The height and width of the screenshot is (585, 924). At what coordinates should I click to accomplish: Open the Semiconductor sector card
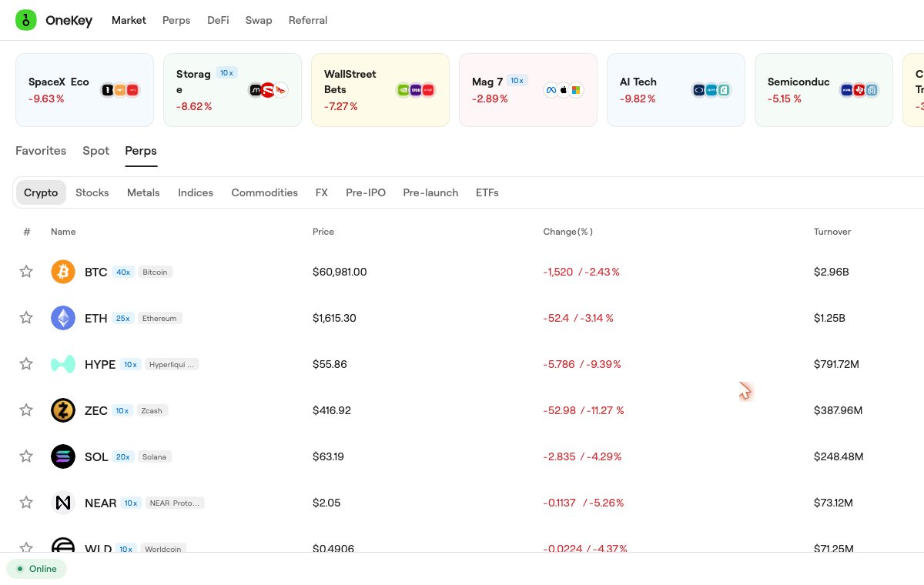tap(824, 90)
